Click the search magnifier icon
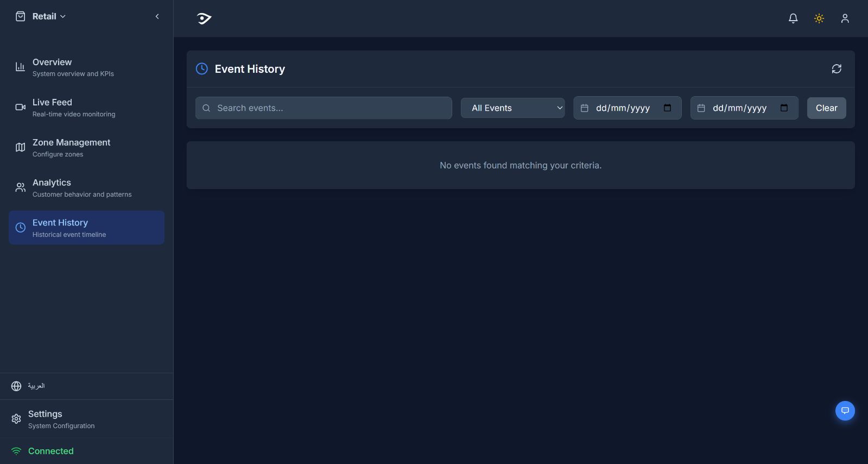Image resolution: width=868 pixels, height=464 pixels. point(206,108)
